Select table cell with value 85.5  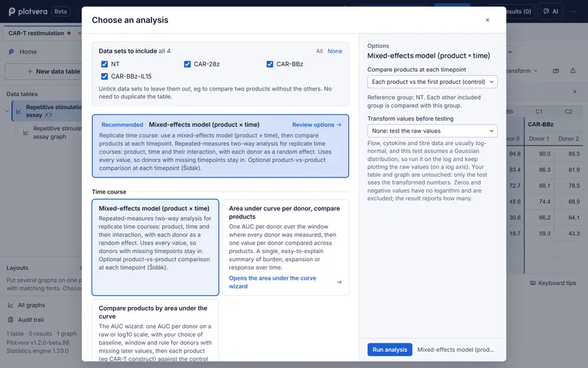tap(568, 154)
